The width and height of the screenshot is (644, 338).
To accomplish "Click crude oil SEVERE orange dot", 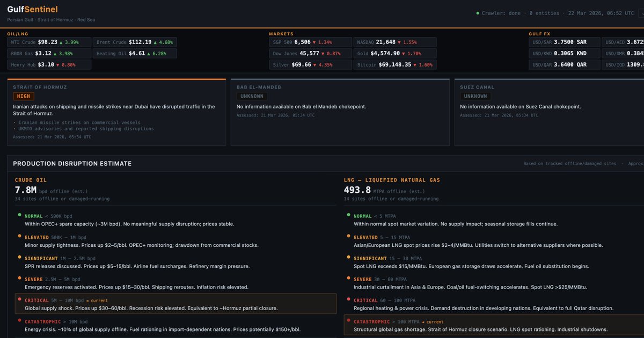I will tap(19, 278).
